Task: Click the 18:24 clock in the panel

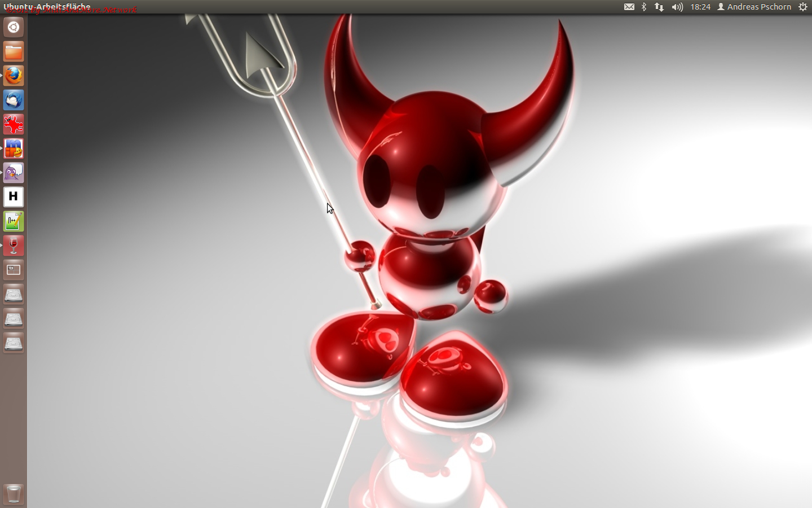Action: (700, 7)
